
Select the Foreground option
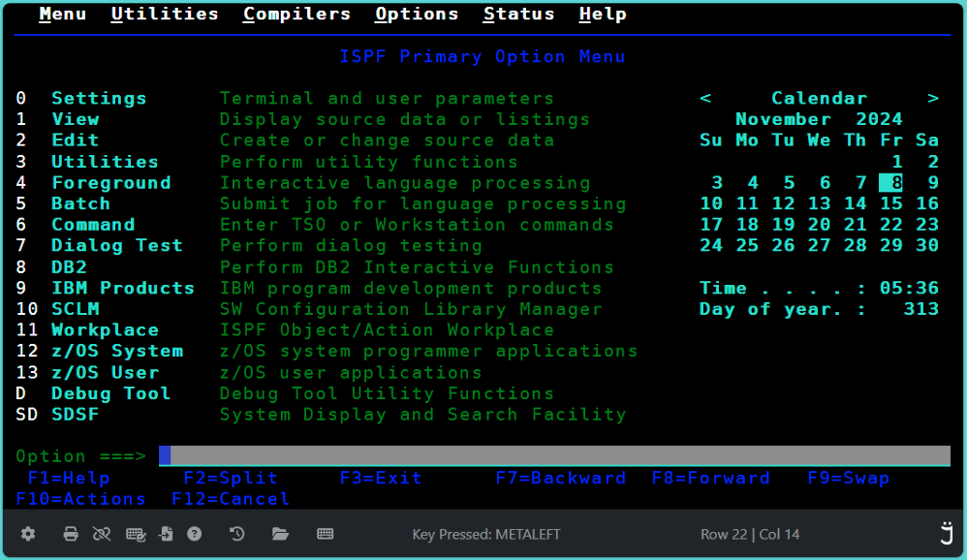point(111,182)
